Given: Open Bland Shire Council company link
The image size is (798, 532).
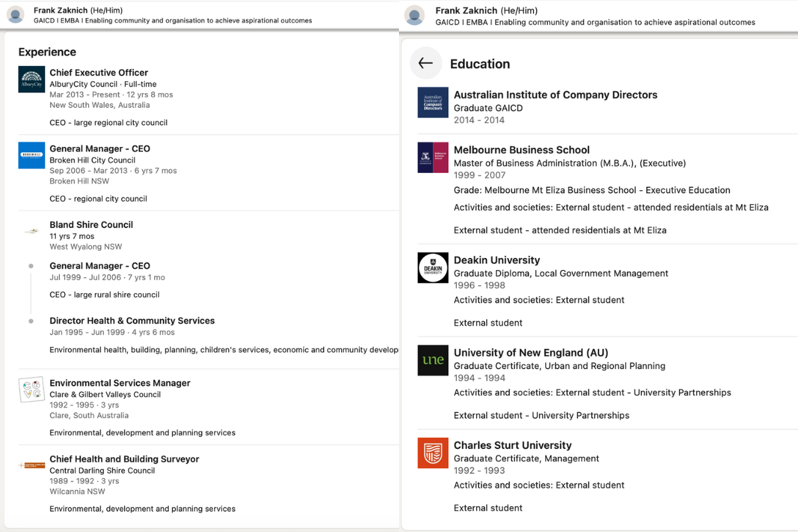Looking at the screenshot, I should tap(91, 225).
